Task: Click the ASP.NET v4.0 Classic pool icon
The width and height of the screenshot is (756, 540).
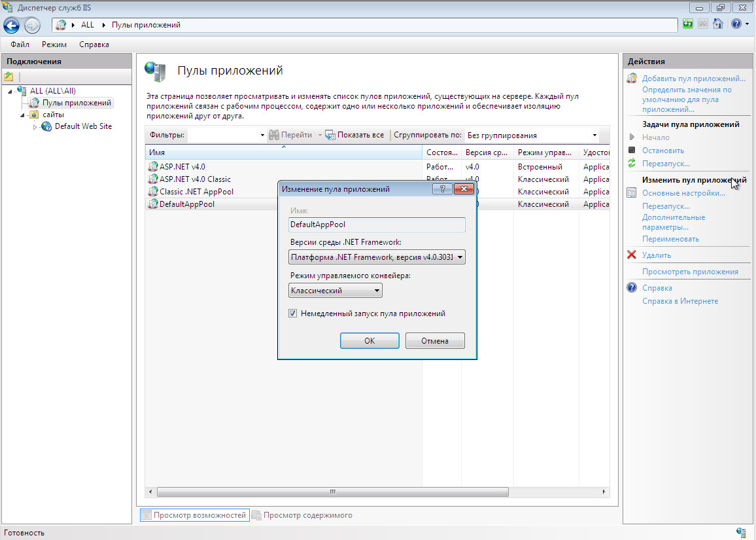Action: pos(153,179)
